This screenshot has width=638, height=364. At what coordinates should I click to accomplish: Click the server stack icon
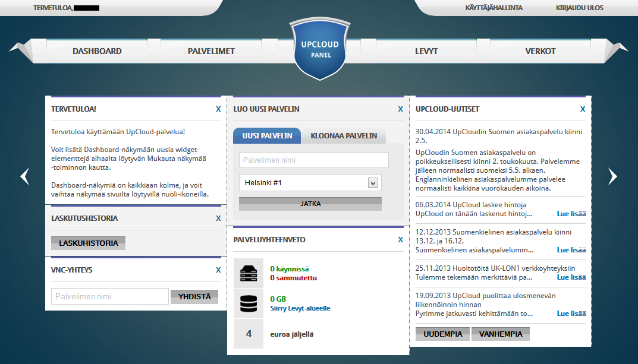(x=249, y=273)
